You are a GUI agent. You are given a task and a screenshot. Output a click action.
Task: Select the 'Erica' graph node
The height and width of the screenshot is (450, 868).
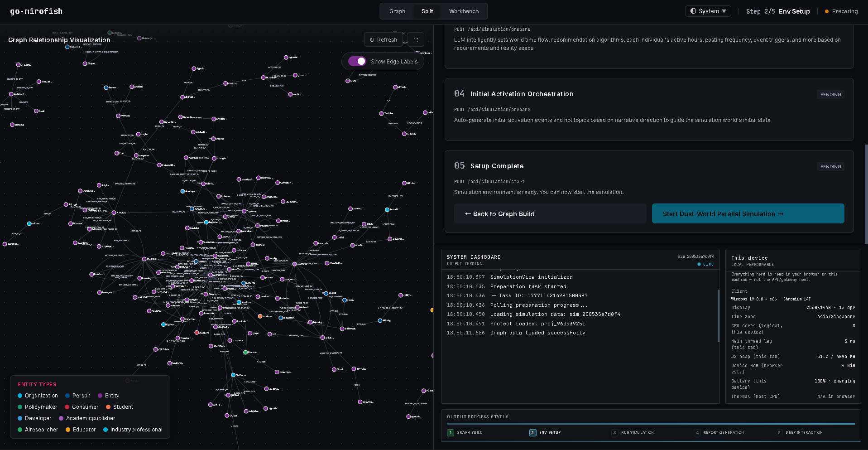click(x=117, y=153)
